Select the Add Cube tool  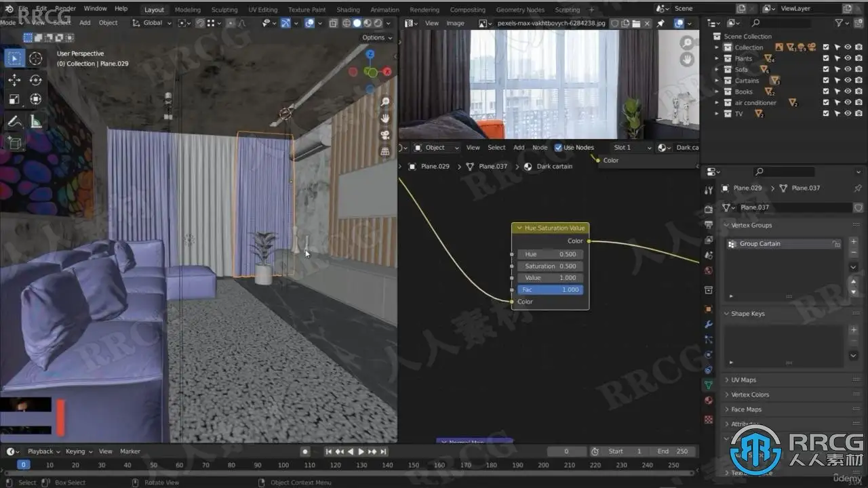(x=14, y=142)
